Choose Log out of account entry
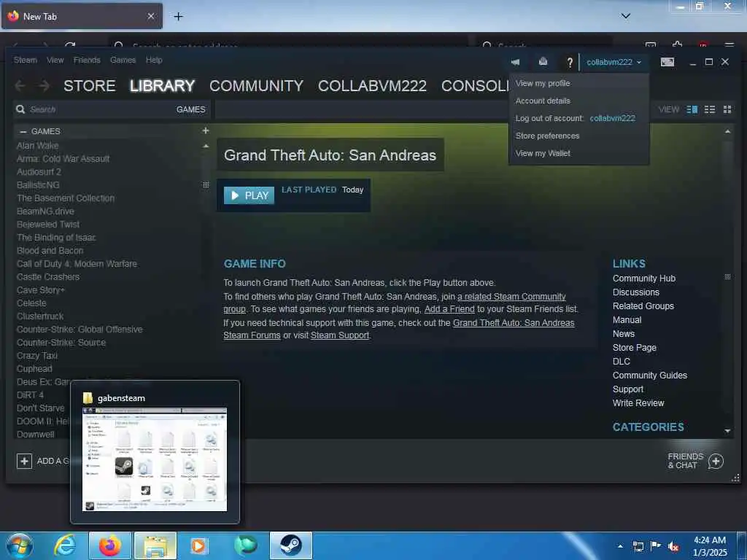This screenshot has width=747, height=560. click(x=578, y=118)
